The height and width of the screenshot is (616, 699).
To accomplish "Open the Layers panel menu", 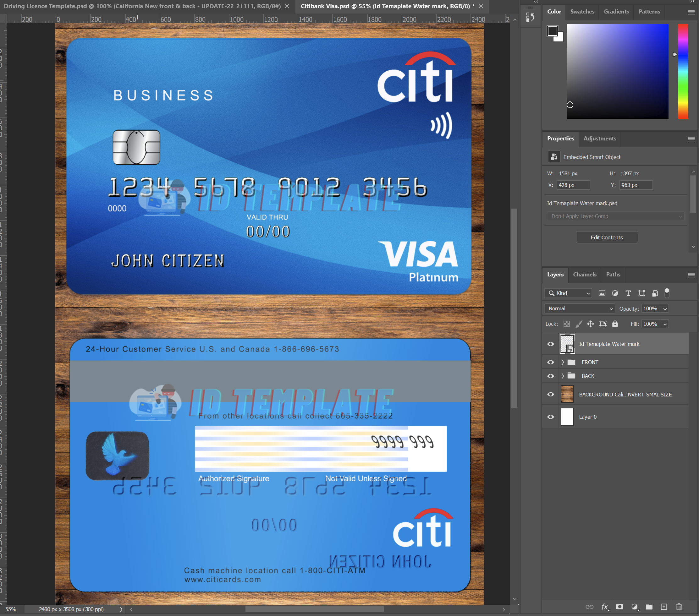I will pos(691,275).
